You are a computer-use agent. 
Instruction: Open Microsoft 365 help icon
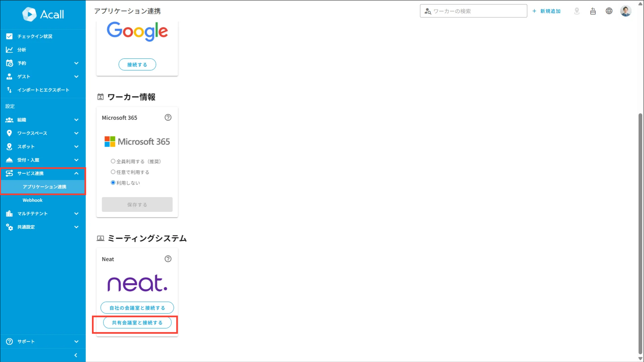[x=168, y=118]
